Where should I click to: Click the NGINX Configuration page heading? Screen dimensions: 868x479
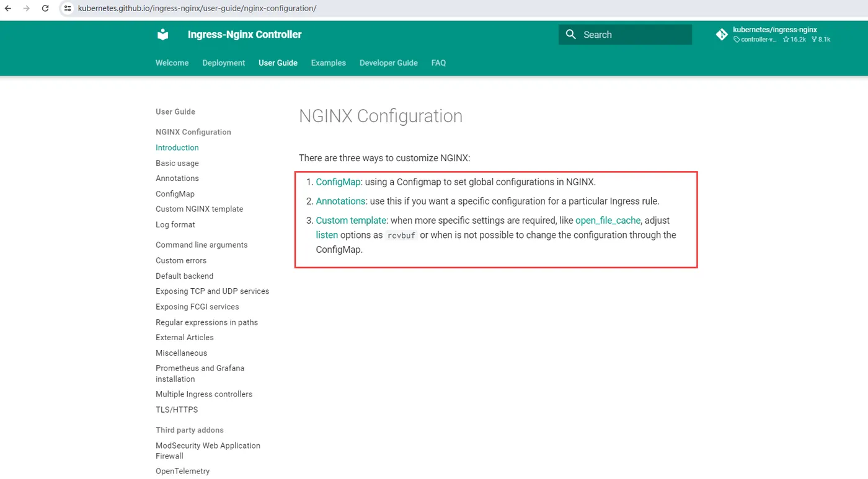(381, 116)
